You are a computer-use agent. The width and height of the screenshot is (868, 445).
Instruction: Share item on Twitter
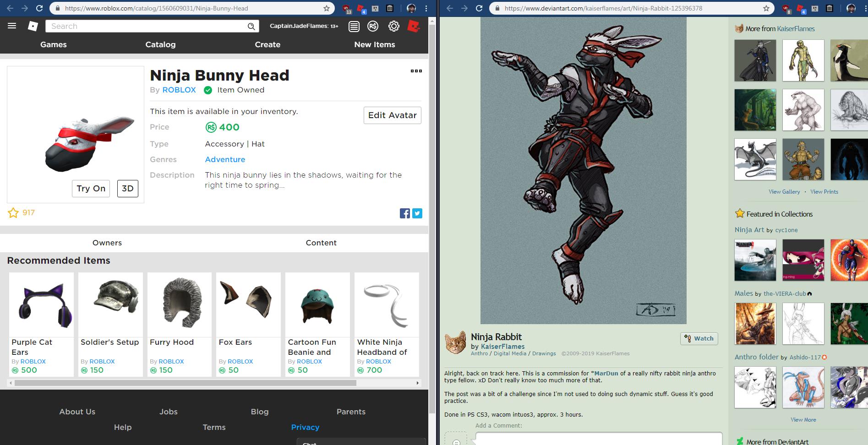(417, 213)
